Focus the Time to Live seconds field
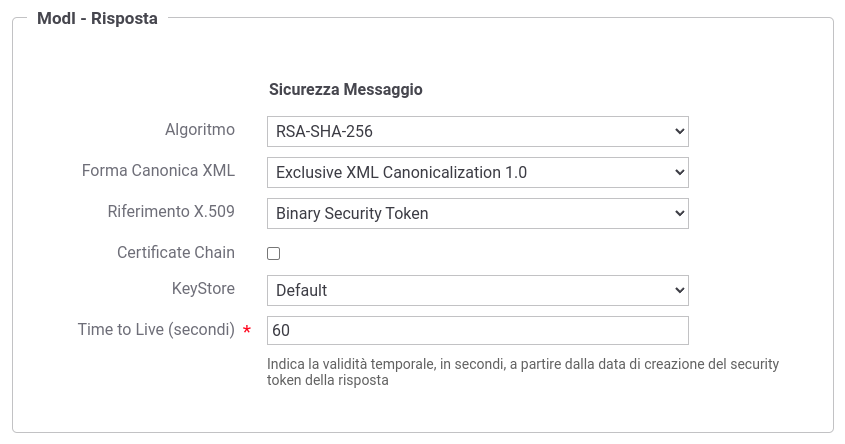Viewport: 845px width, 444px height. pos(477,330)
